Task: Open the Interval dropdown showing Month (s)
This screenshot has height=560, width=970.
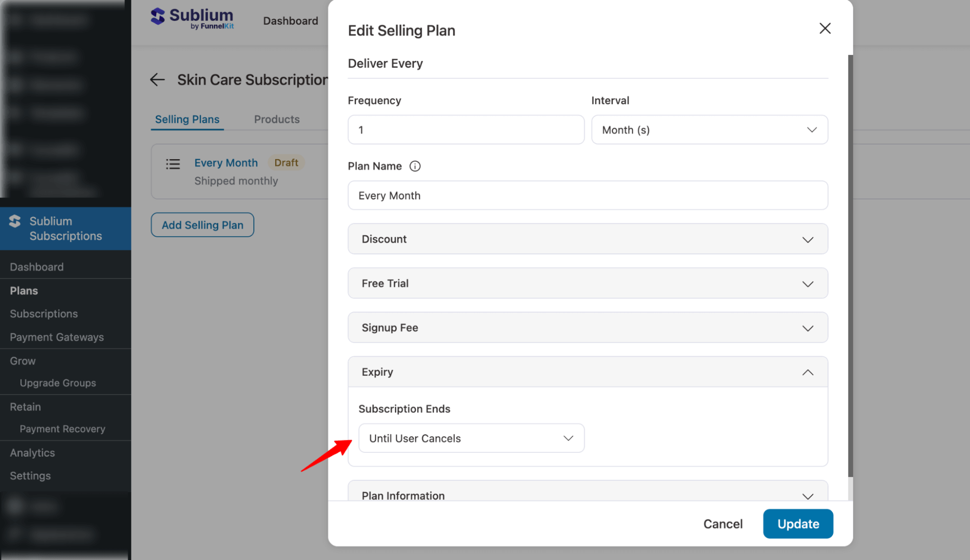Action: click(709, 130)
